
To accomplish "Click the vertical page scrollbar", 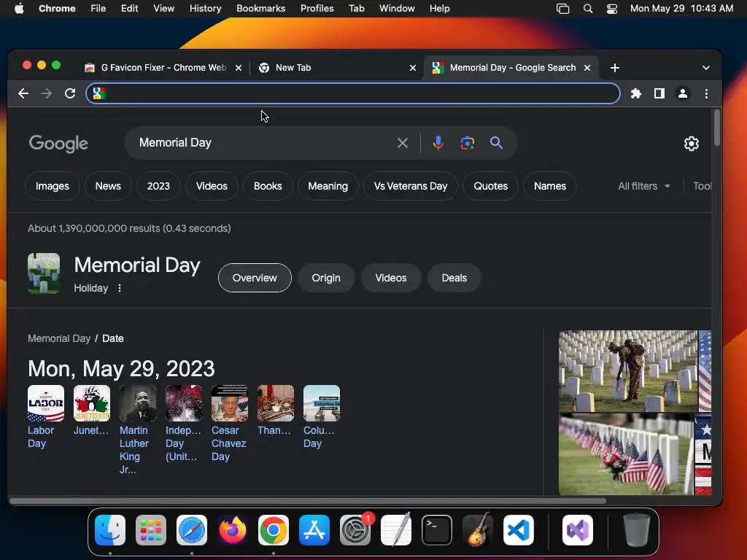I will 717,128.
